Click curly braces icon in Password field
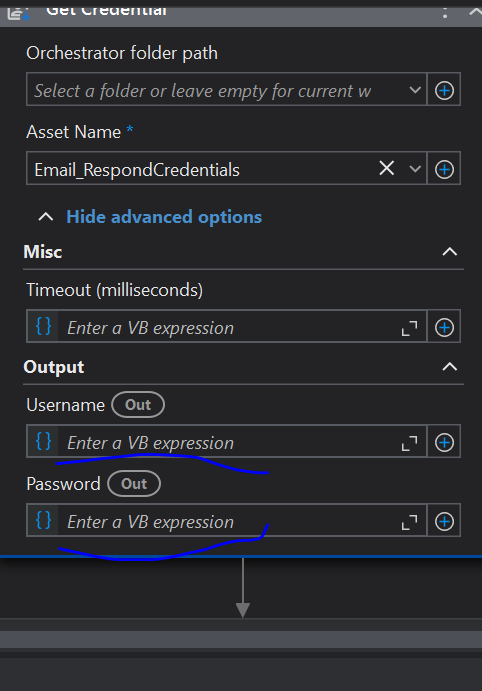The height and width of the screenshot is (691, 482). coord(43,520)
